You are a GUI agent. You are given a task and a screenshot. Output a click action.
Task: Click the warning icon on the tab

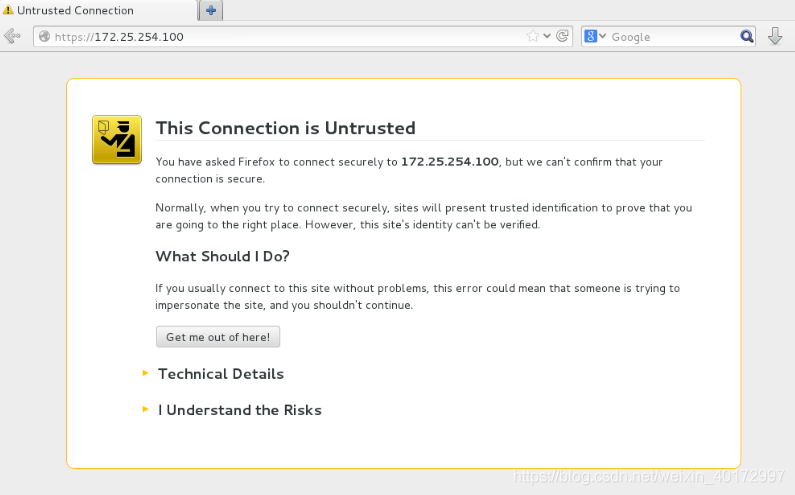[8, 10]
